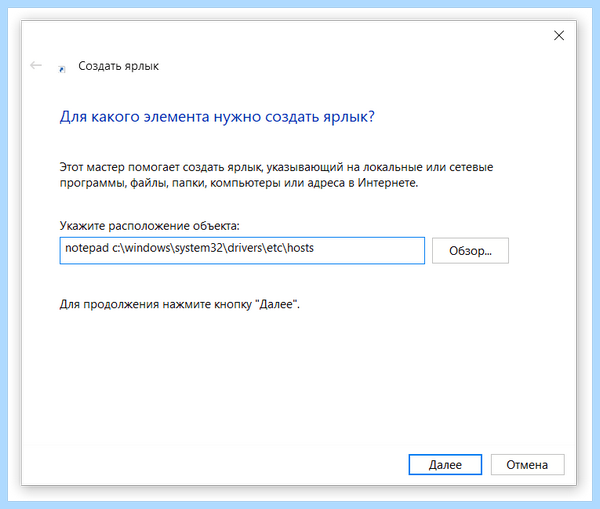The width and height of the screenshot is (600, 509).
Task: Cancel the wizard with Отмена
Action: tap(527, 465)
